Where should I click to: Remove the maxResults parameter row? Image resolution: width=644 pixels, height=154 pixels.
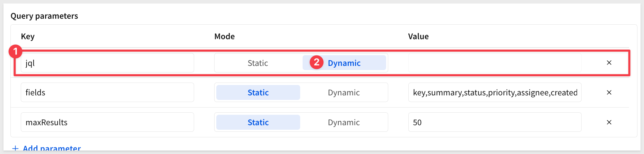click(609, 122)
